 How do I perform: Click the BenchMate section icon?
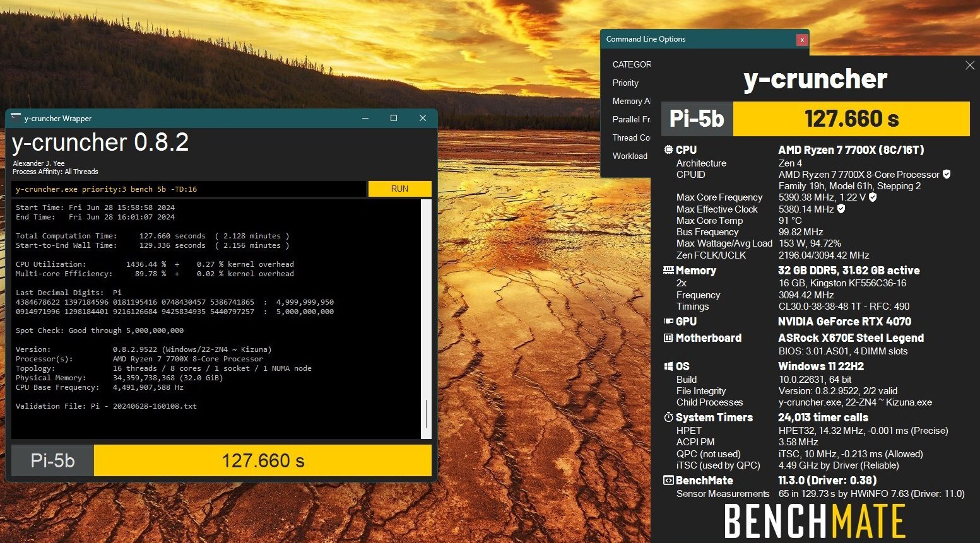point(668,480)
